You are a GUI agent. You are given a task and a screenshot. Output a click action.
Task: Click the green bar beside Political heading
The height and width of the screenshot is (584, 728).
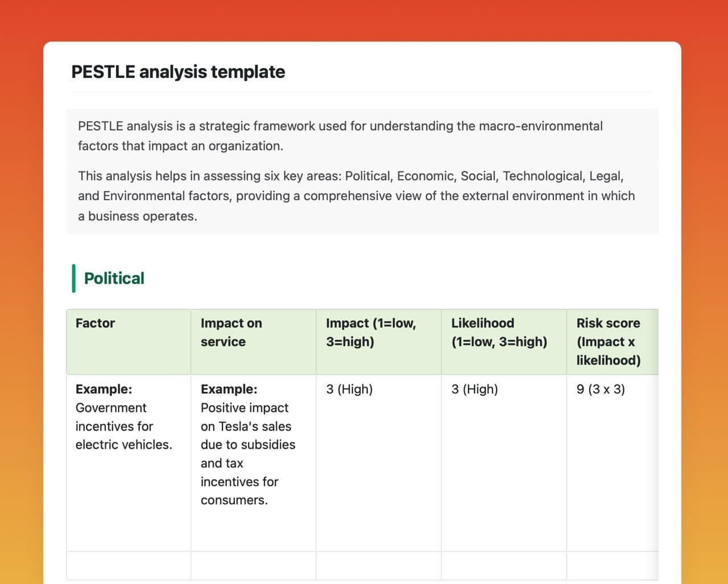click(73, 278)
